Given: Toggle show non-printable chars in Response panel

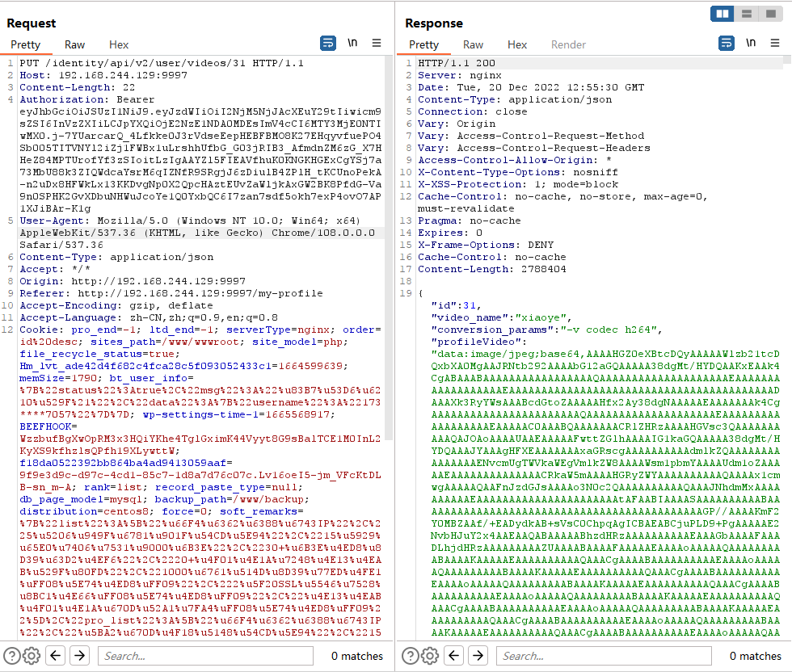Looking at the screenshot, I should (751, 44).
